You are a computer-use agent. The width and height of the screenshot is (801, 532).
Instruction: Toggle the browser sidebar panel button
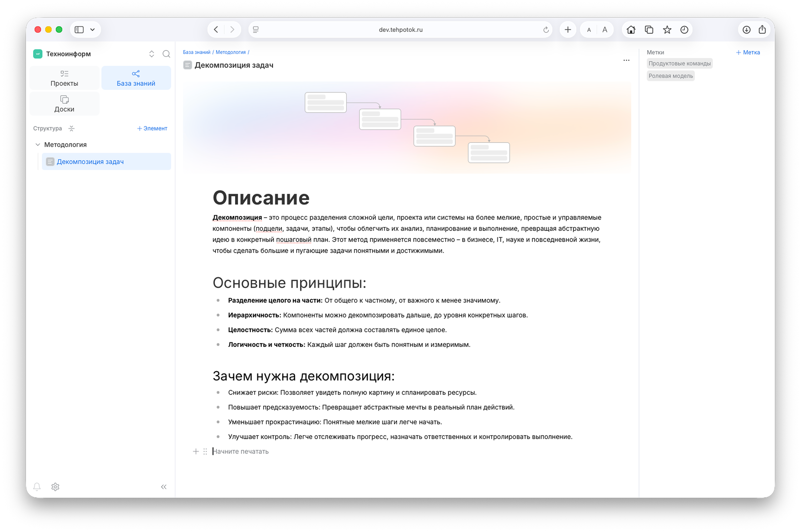pyautogui.click(x=79, y=29)
